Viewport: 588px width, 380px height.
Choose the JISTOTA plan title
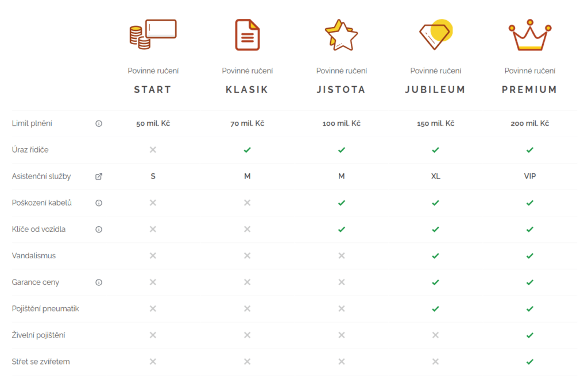click(341, 90)
